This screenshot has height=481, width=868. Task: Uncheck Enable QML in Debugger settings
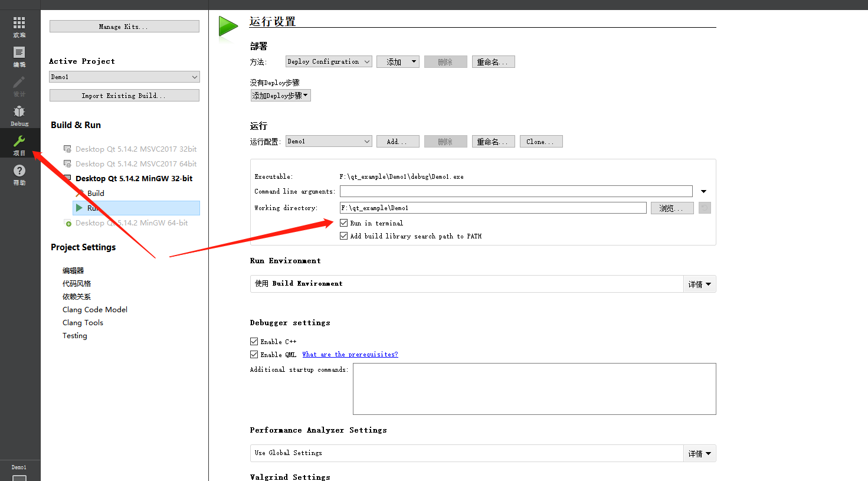click(x=254, y=354)
